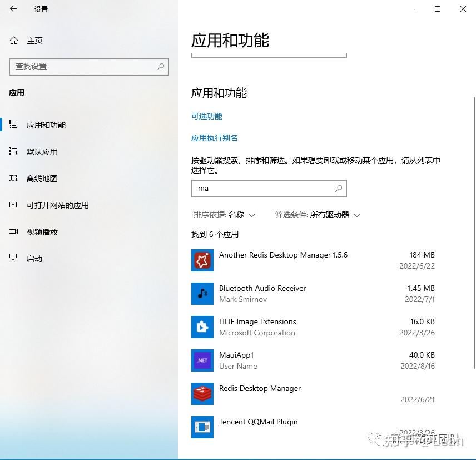Select the Redis Desktop Manager icon

[202, 394]
